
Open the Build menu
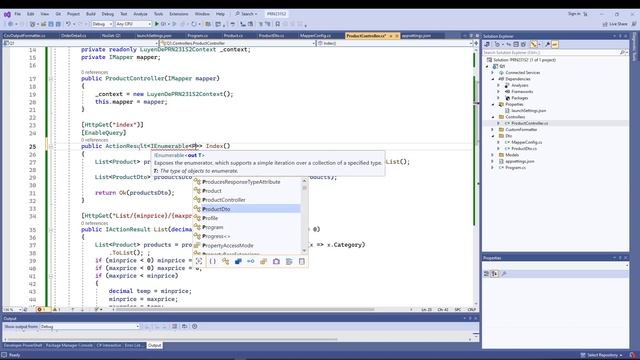click(x=91, y=14)
